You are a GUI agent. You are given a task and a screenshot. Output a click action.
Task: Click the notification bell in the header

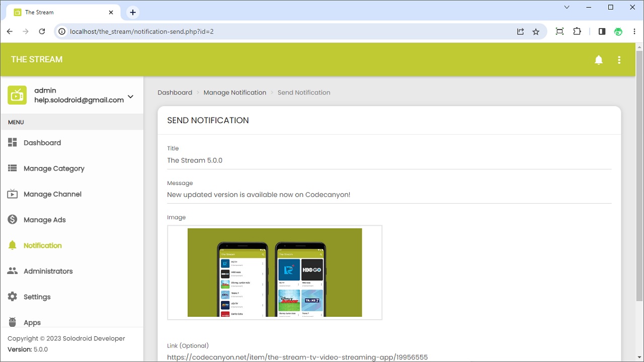pos(599,60)
